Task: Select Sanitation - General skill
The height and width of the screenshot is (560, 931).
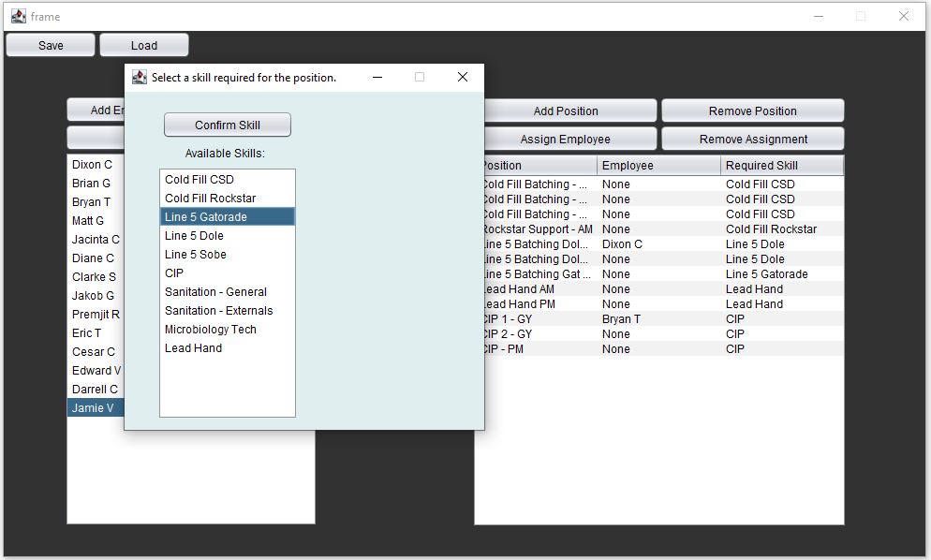Action: coord(228,291)
